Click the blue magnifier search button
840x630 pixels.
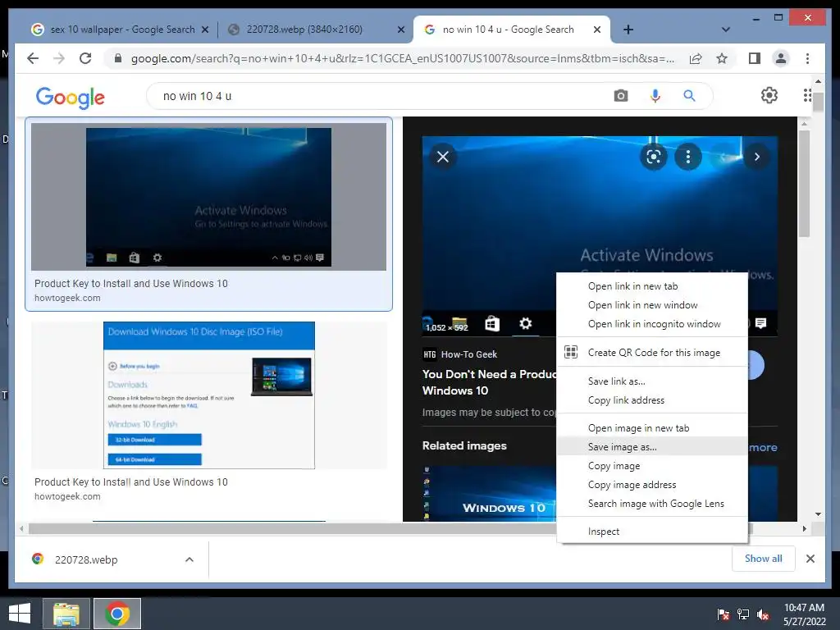689,96
